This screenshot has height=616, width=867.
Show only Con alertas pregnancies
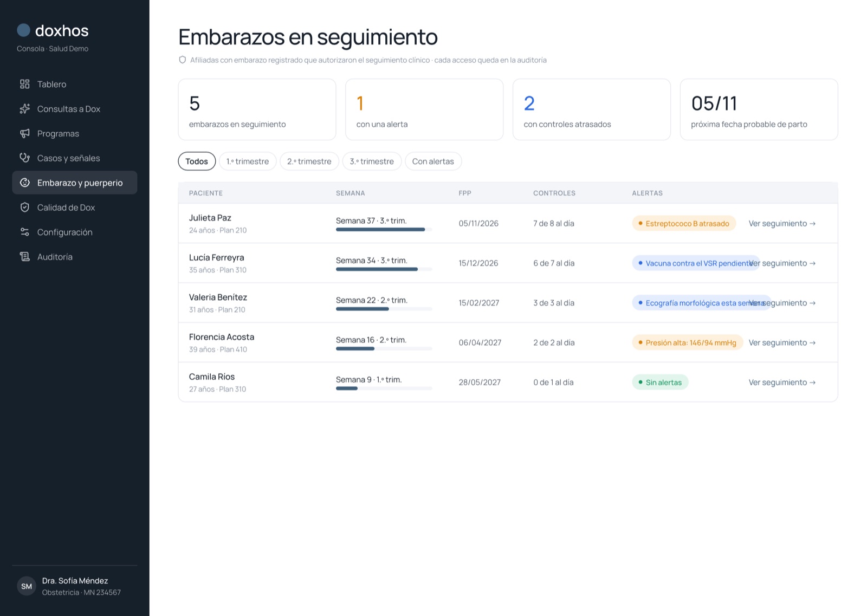[x=433, y=161]
